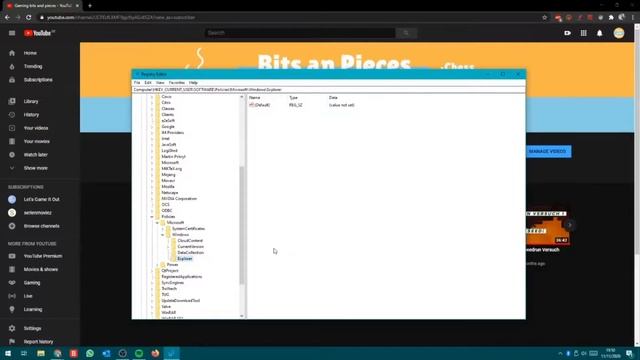The image size is (640, 360).
Task: Open Browse channels link
Action: pyautogui.click(x=41, y=226)
